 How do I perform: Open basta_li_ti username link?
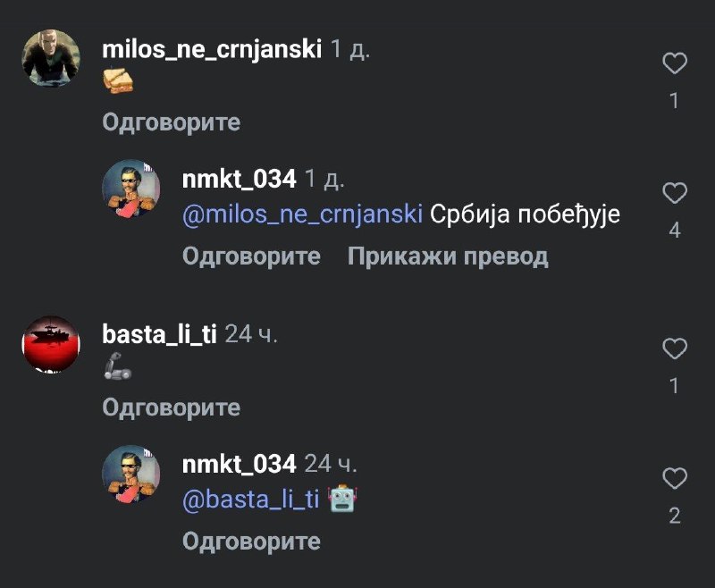point(159,334)
